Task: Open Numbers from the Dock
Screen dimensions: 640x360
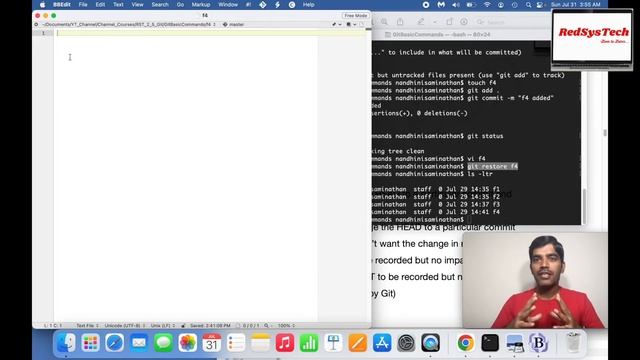Action: coord(309,343)
